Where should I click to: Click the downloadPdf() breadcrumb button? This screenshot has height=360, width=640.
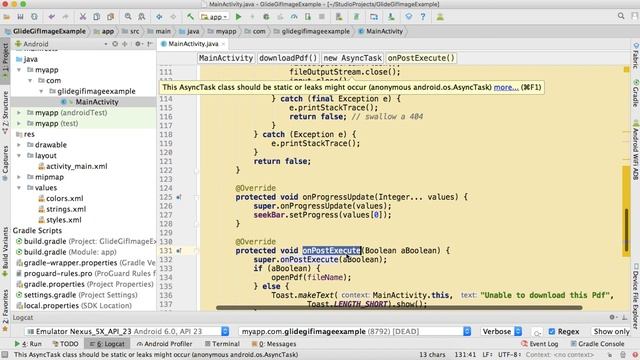click(x=288, y=58)
